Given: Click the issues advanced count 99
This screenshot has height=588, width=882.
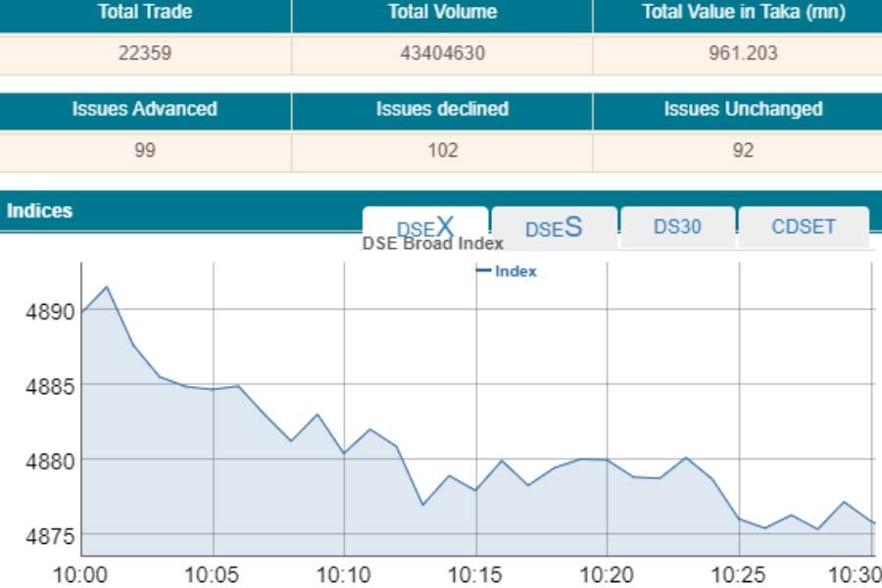Looking at the screenshot, I should tap(145, 151).
